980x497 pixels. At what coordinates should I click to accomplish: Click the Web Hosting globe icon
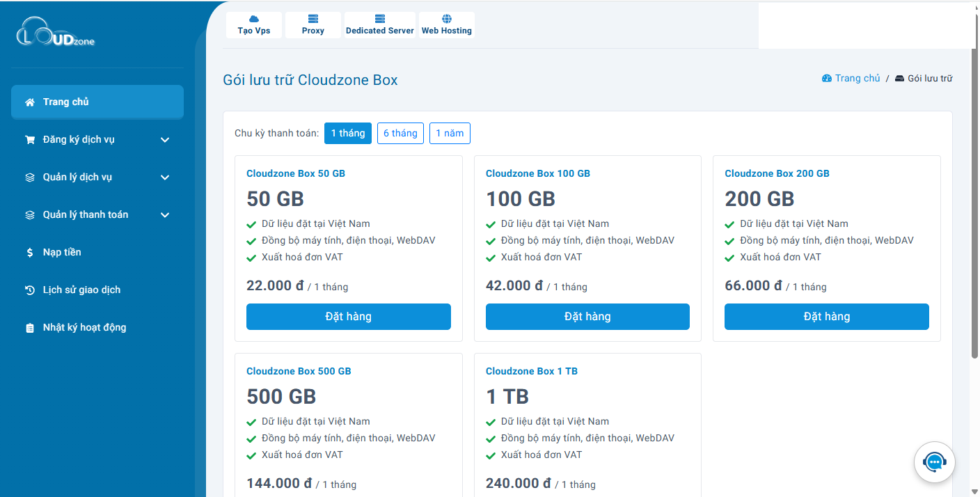click(x=447, y=19)
